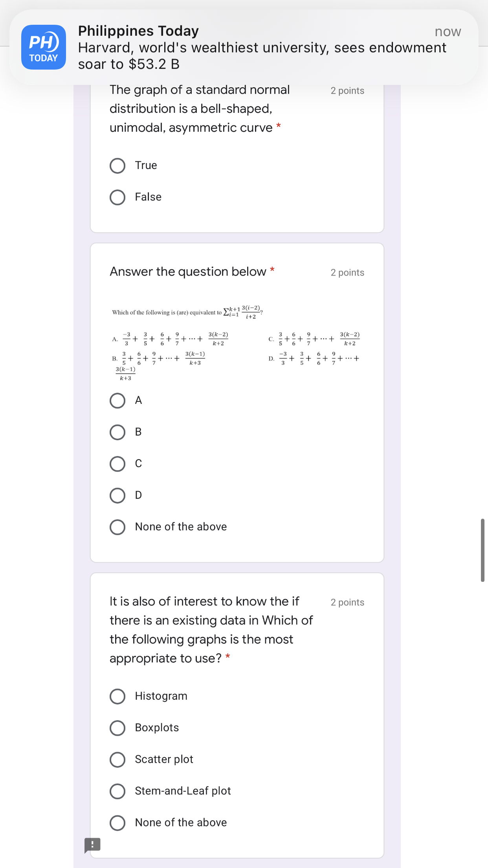Tap the 2 points label on the first question

click(347, 90)
